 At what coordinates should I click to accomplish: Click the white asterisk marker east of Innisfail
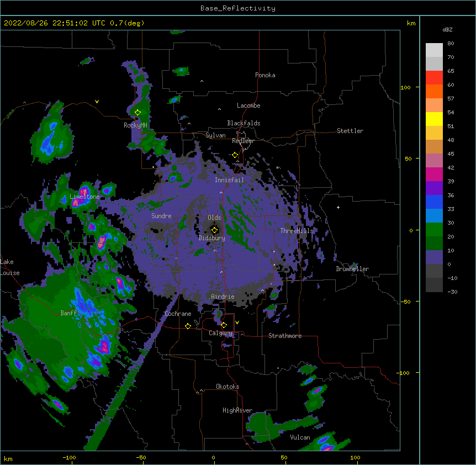[x=277, y=167]
